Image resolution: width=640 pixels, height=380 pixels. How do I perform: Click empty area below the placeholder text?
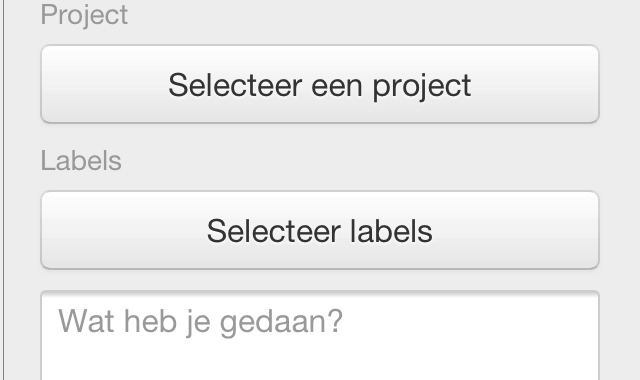320,361
